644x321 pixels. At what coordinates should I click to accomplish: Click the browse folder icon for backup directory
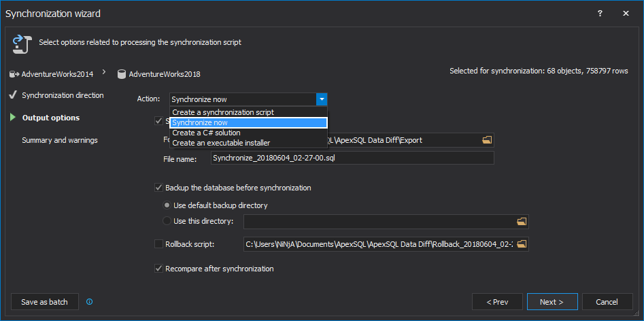point(522,222)
